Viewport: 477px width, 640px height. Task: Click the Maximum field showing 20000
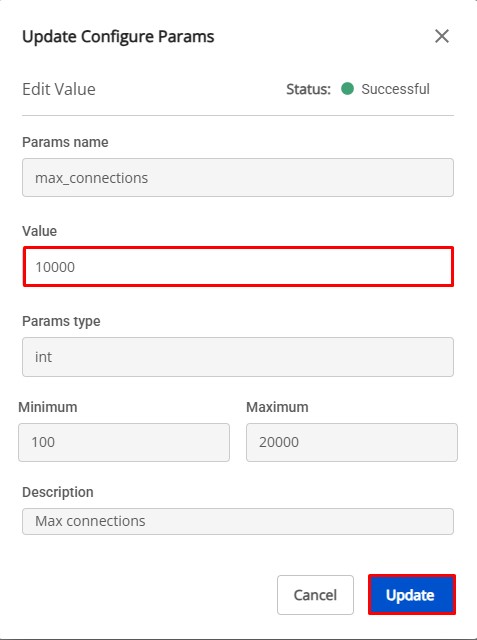[352, 442]
